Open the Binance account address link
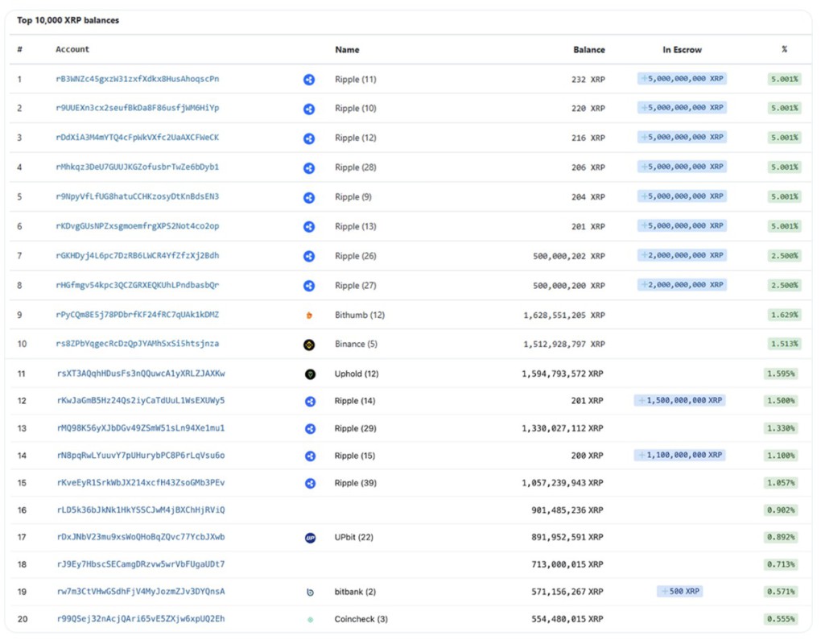The image size is (825, 644). pos(137,345)
